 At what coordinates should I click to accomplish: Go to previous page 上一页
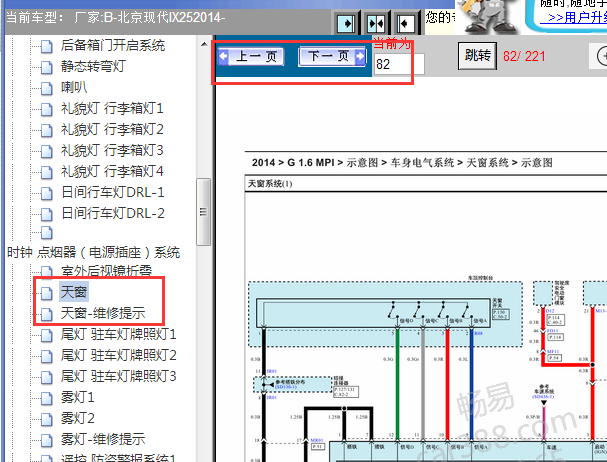click(x=251, y=57)
